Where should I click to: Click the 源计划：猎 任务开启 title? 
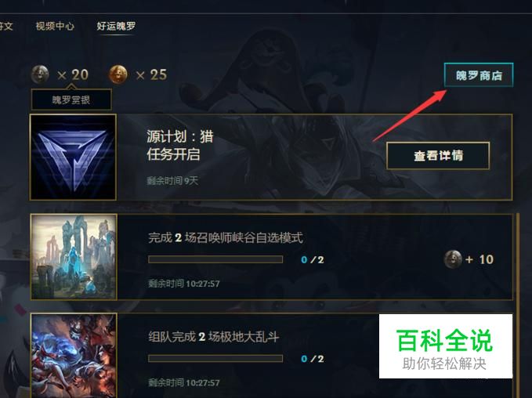coord(180,146)
